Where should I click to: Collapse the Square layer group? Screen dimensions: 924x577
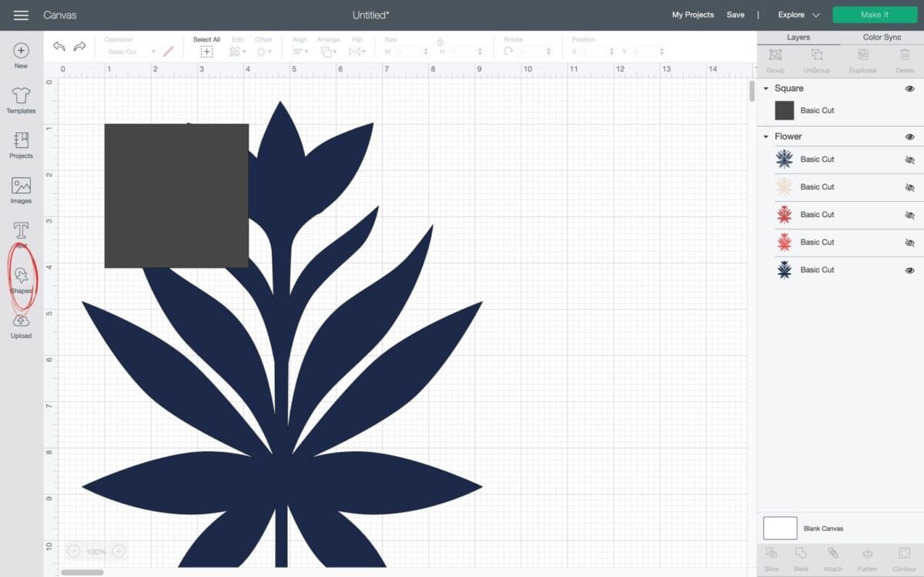765,89
